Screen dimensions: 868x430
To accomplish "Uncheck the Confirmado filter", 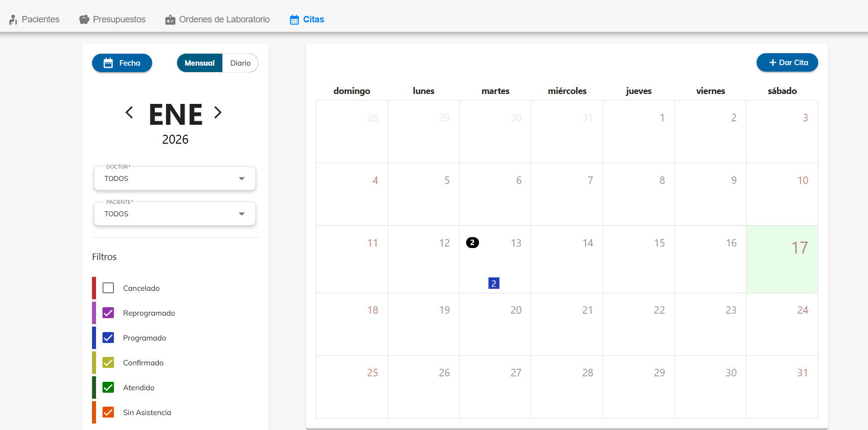I will pos(108,362).
